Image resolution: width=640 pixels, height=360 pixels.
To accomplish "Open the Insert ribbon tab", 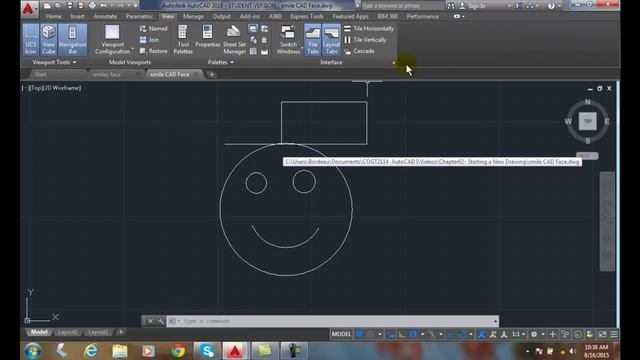I will click(x=77, y=16).
